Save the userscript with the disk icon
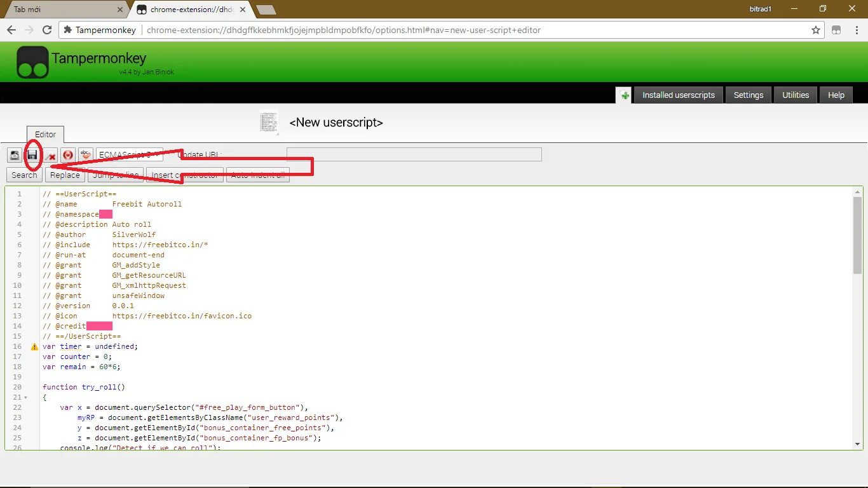 [32, 155]
